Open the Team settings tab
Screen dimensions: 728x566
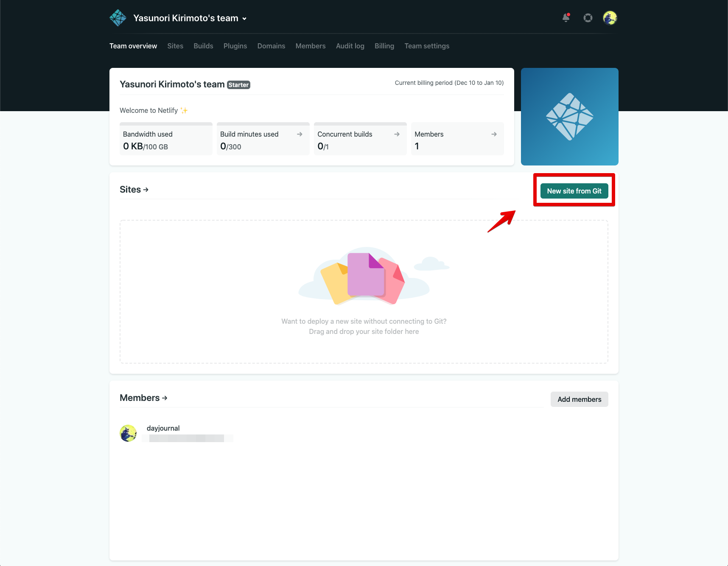(x=427, y=46)
